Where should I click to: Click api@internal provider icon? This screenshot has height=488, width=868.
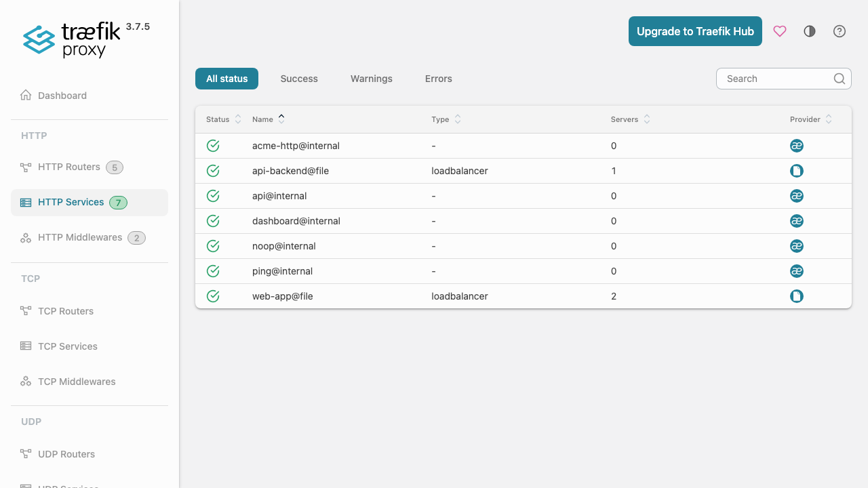tap(797, 196)
